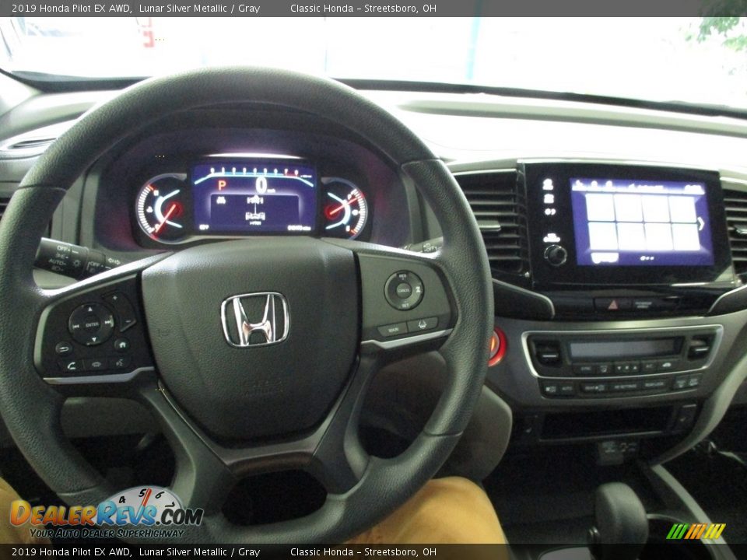Activate the voice command talk button

(x=120, y=363)
